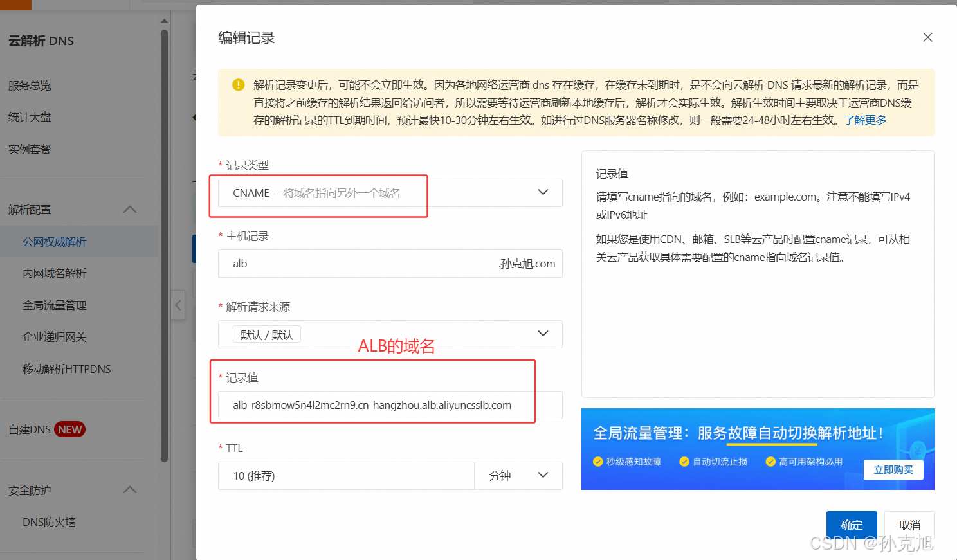Screen dimensions: 957x560
Task: Collapse the 安全防护 section
Action: pos(130,490)
